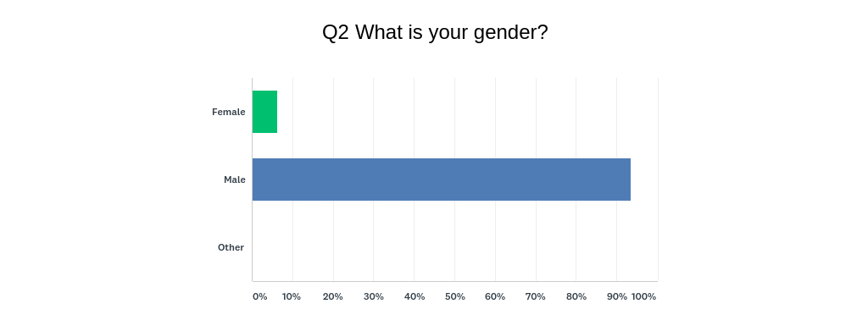Click the 60% axis tick label
This screenshot has height=326, width=868.
point(495,296)
